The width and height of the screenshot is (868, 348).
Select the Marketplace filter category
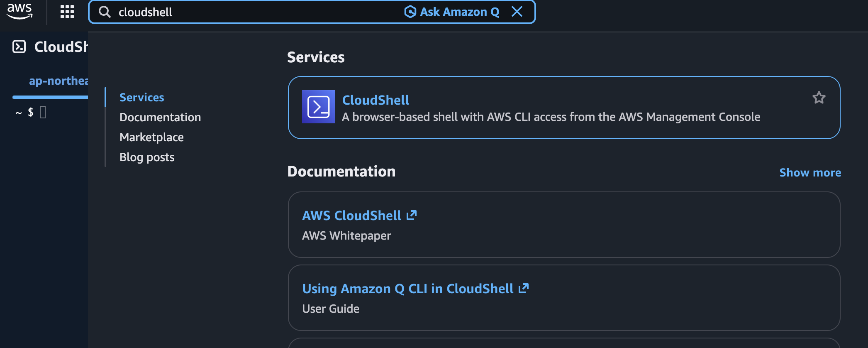pos(151,137)
